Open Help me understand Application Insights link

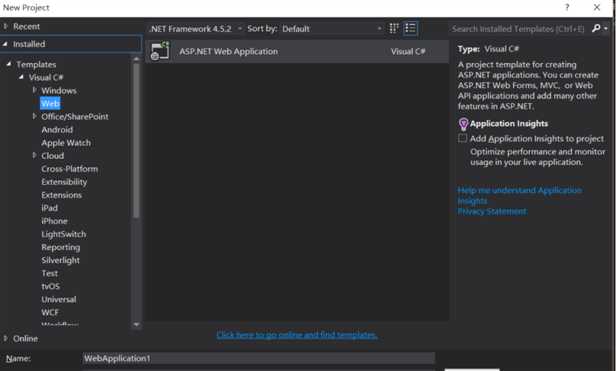pyautogui.click(x=519, y=195)
